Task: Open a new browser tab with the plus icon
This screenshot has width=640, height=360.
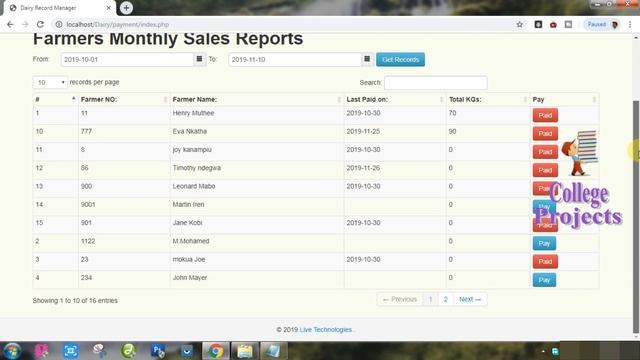Action: [126, 7]
